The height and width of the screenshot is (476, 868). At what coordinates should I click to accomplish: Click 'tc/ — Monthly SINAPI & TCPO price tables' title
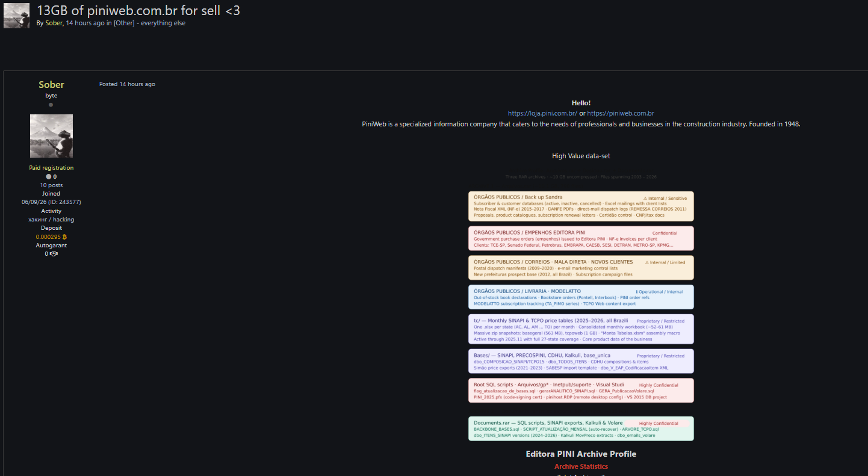click(x=551, y=321)
